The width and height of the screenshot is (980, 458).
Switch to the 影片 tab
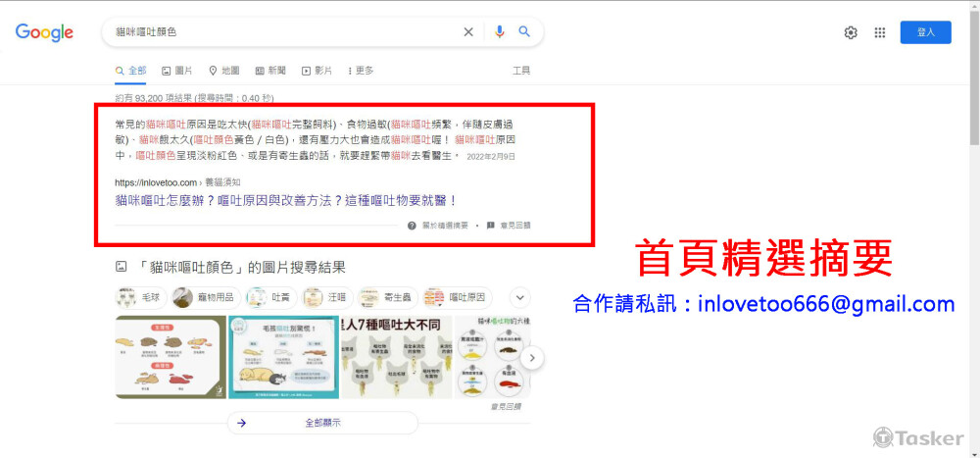[317, 71]
